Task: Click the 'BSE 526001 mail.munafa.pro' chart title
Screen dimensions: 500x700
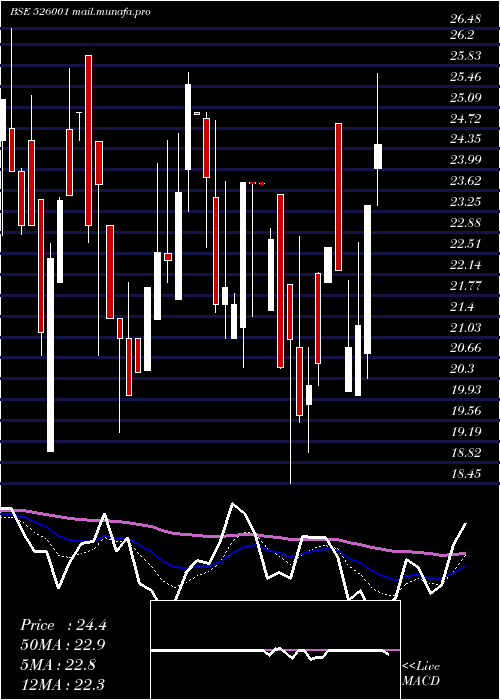Action: click(x=80, y=12)
